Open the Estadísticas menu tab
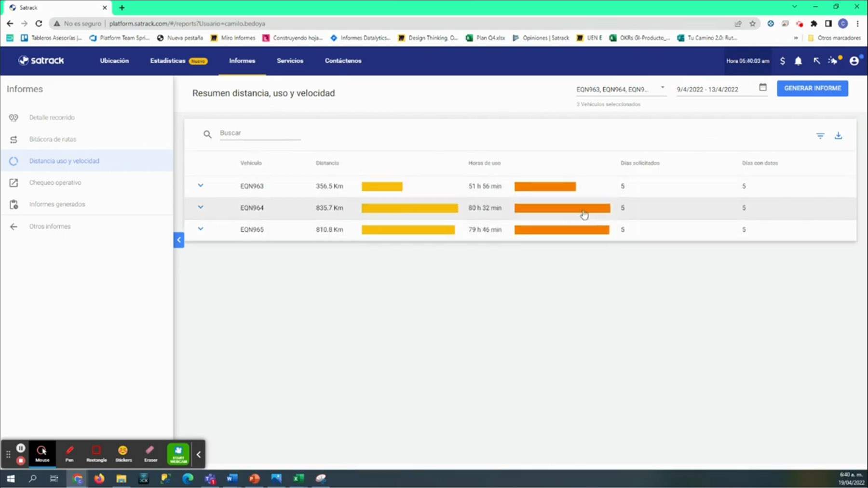The width and height of the screenshot is (868, 488). click(x=168, y=61)
